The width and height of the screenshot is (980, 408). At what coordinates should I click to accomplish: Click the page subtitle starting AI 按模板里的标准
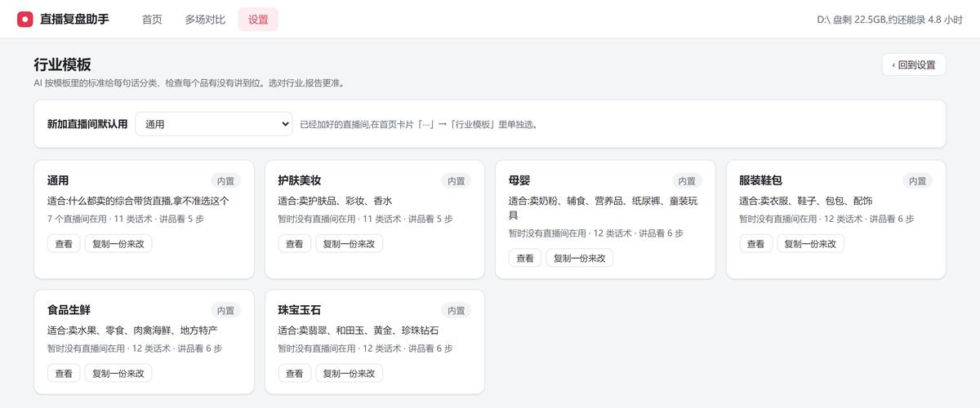coord(189,83)
